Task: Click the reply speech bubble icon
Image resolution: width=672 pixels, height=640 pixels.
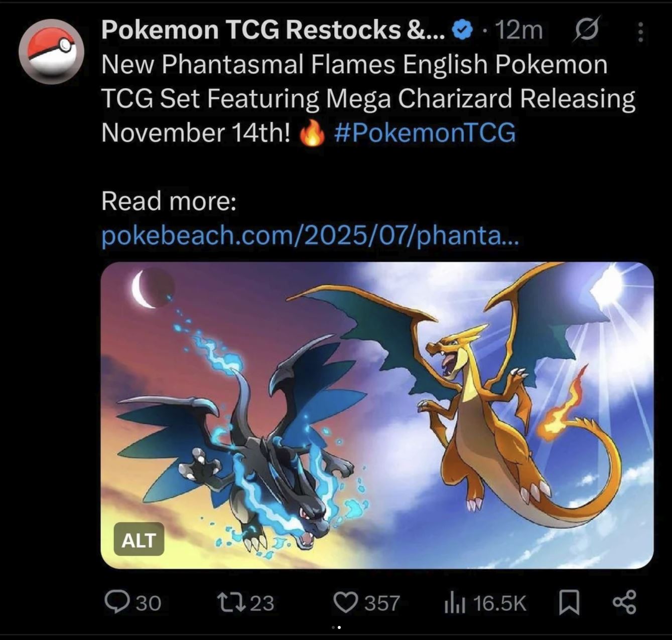Action: click(x=117, y=601)
